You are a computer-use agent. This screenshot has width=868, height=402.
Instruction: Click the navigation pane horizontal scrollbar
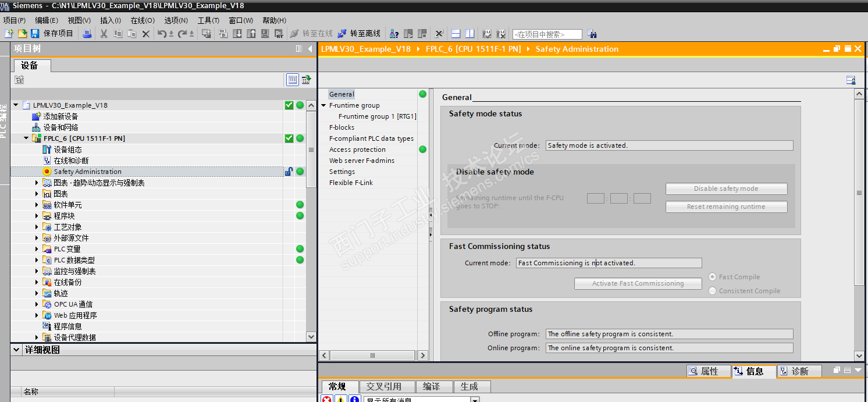(373, 355)
